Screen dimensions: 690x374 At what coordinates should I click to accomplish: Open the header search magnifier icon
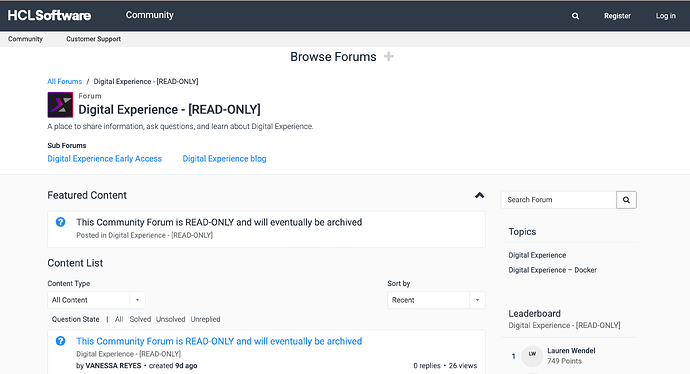coord(575,16)
